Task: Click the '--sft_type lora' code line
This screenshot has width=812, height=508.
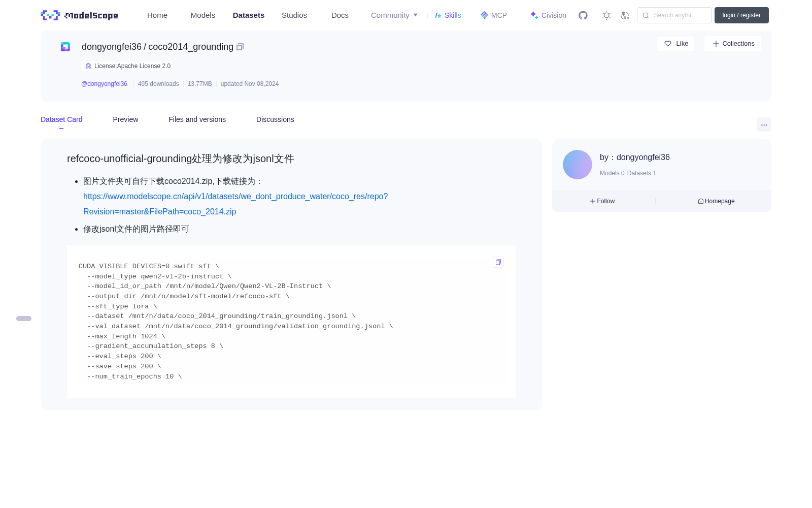Action: click(x=122, y=306)
